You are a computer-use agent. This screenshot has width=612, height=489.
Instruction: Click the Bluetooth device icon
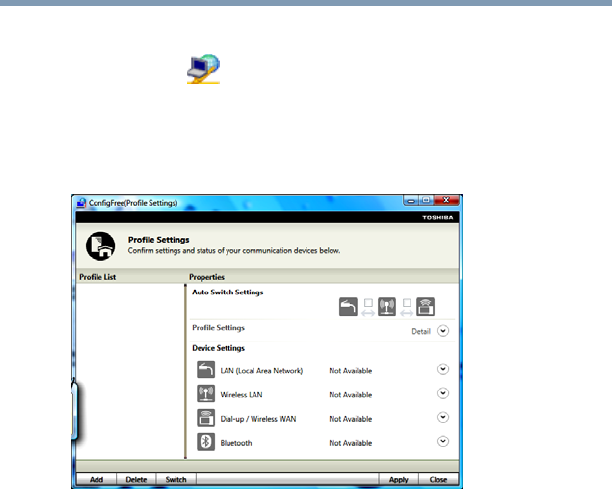[x=206, y=442]
